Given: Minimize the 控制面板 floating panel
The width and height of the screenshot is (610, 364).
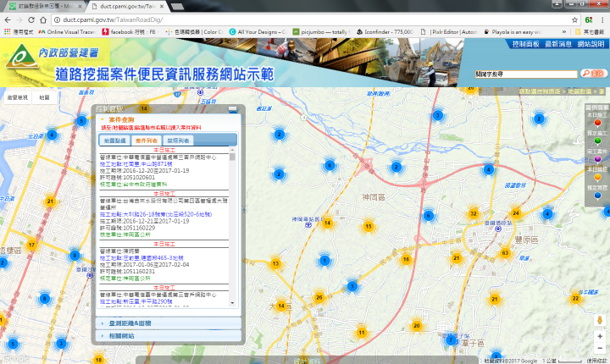Looking at the screenshot, I should (x=233, y=109).
